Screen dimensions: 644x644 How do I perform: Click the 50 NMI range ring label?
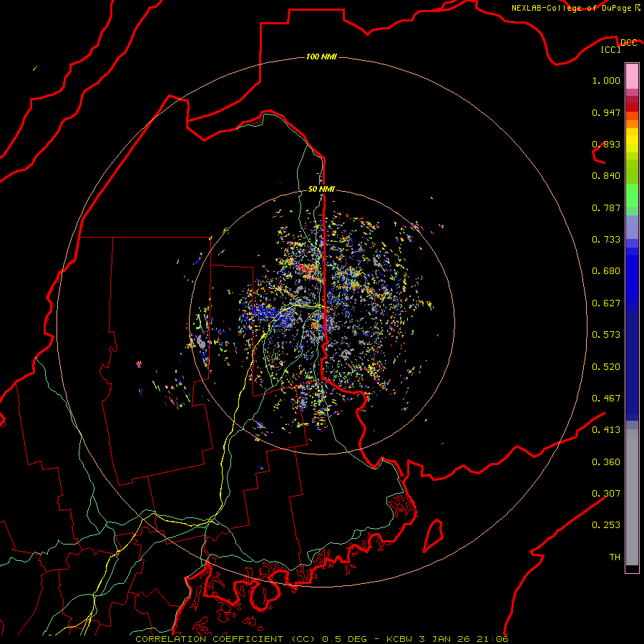321,189
